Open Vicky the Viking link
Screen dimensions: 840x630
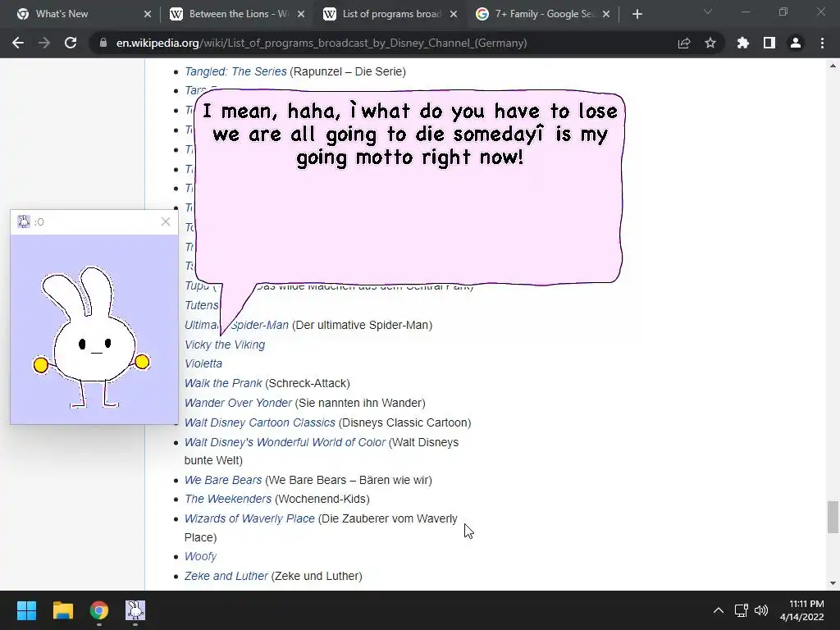225,345
